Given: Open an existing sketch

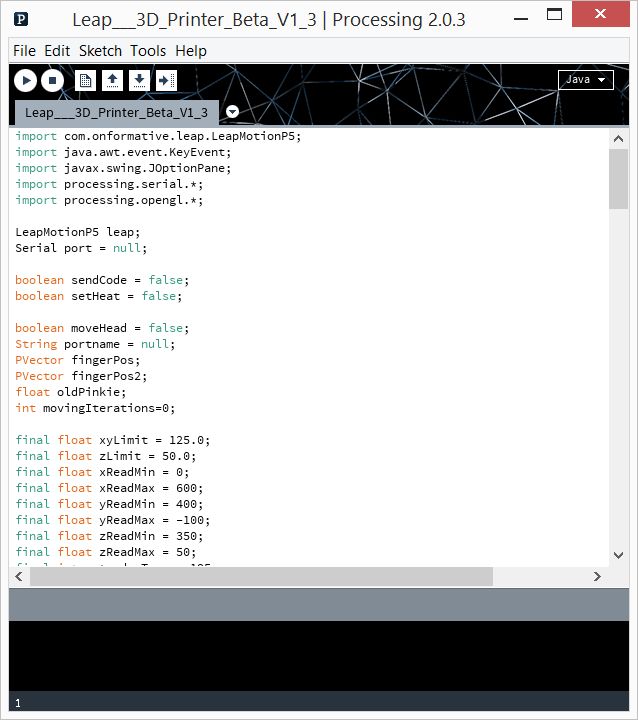Looking at the screenshot, I should tap(113, 81).
